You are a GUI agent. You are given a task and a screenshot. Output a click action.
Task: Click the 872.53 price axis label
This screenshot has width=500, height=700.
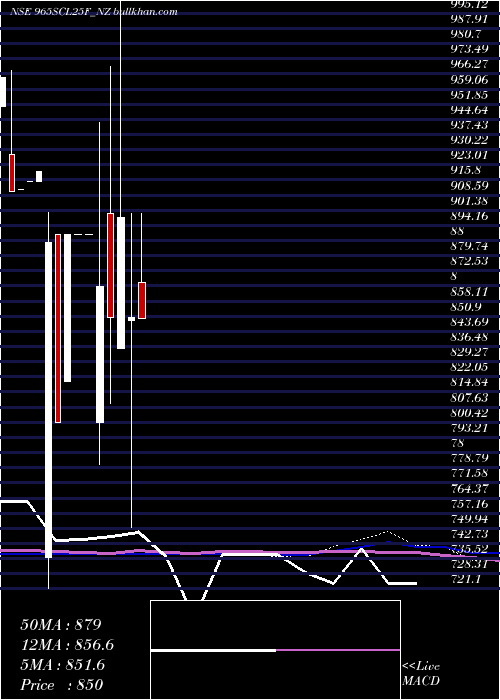tap(470, 261)
